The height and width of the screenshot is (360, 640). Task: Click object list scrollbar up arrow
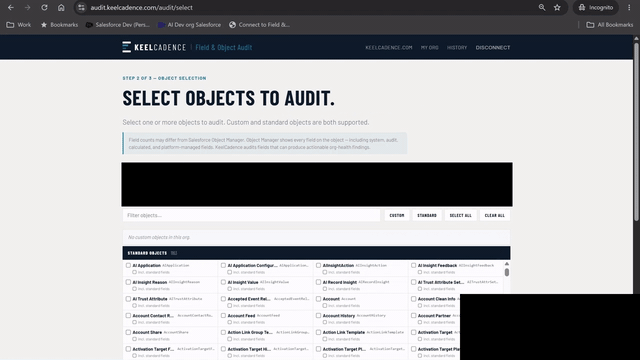coord(507,264)
